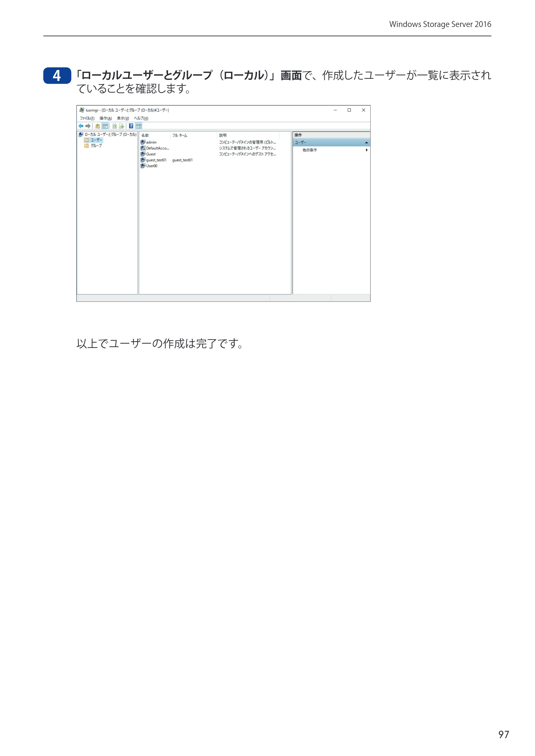This screenshot has width=535, height=756.
Task: Open Help via the question mark icon
Action: 131,126
